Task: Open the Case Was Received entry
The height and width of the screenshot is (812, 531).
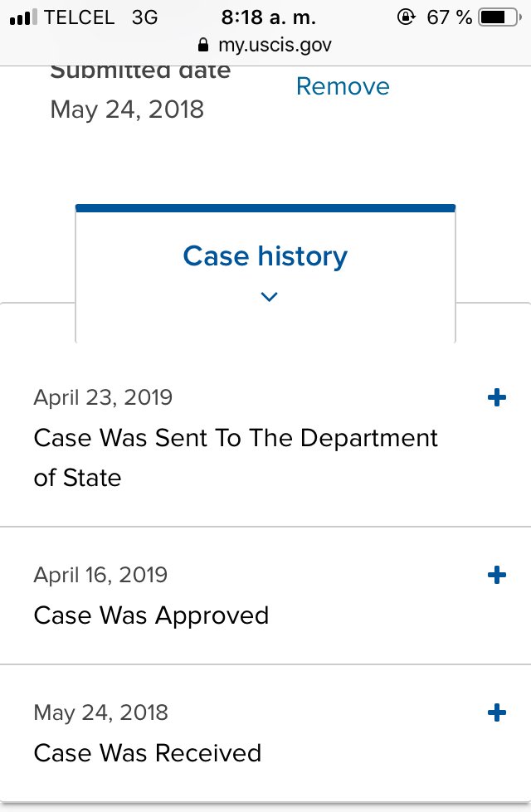Action: coord(265,733)
